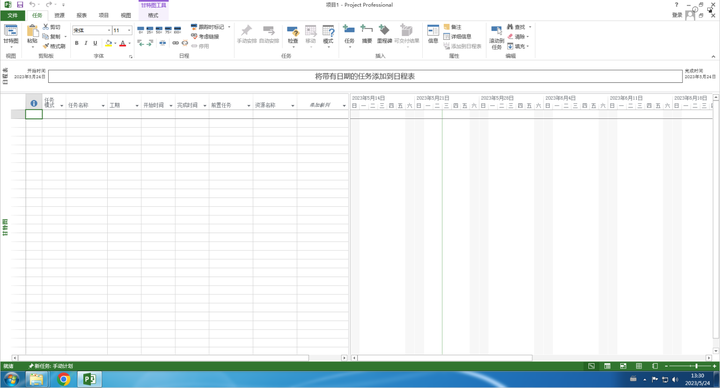Viewport: 720px width, 388px height.
Task: Open the 任务名称 column filter dropdown
Action: point(103,106)
